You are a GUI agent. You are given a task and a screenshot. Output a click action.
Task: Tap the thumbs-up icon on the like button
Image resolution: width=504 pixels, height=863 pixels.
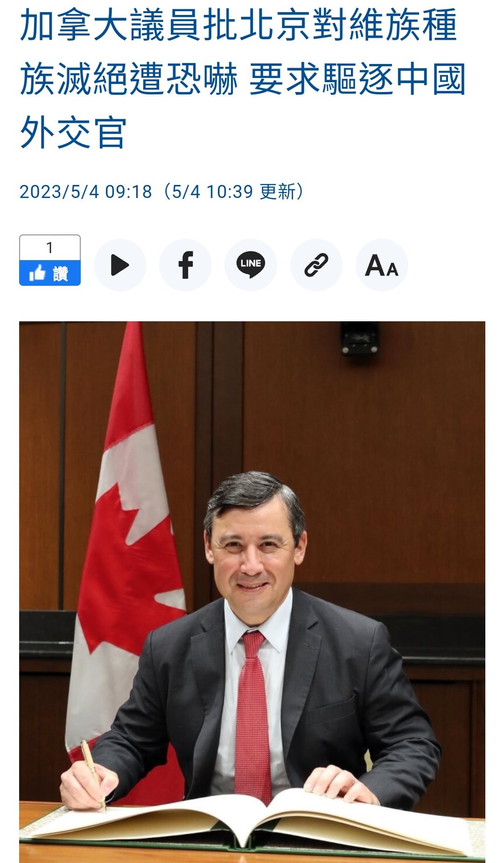pos(37,273)
